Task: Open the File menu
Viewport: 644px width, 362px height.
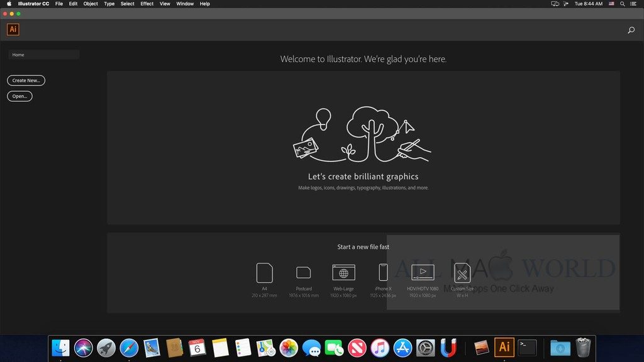Action: point(59,4)
